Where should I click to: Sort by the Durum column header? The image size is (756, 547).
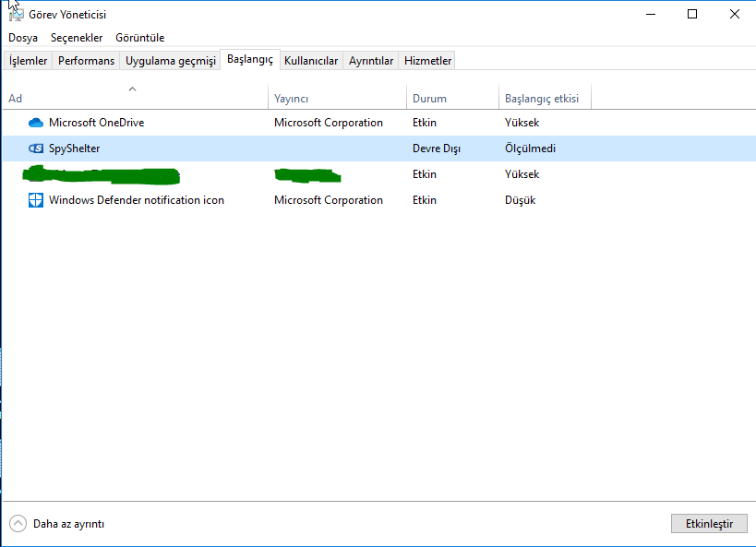click(452, 96)
